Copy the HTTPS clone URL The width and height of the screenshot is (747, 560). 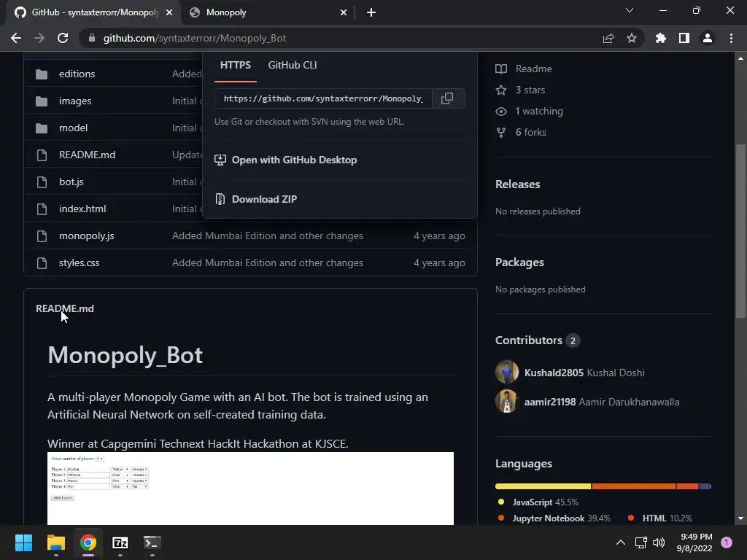[447, 98]
